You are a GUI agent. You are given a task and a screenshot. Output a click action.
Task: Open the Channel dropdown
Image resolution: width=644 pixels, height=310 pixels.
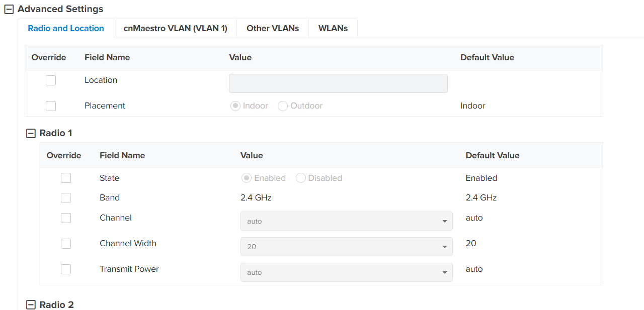click(346, 221)
